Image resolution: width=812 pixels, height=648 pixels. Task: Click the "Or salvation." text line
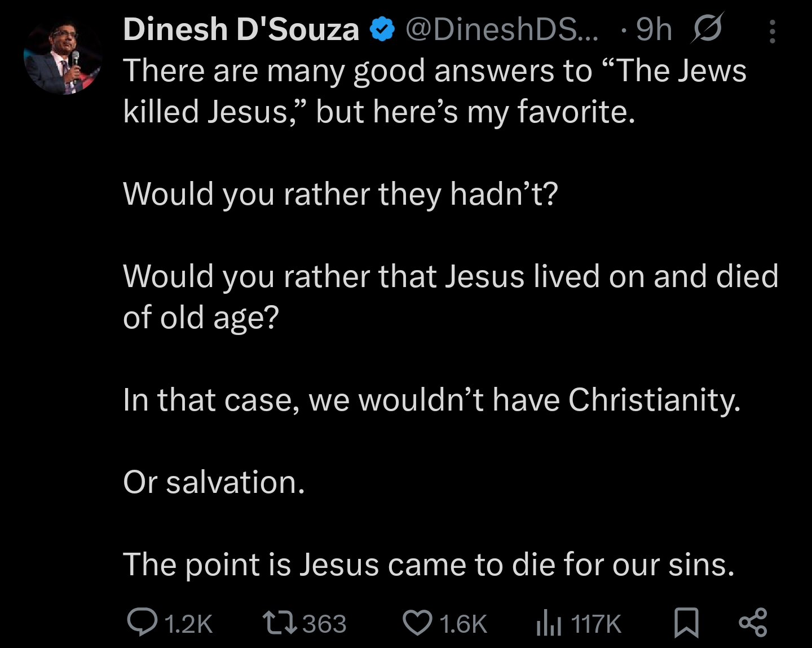click(x=214, y=482)
